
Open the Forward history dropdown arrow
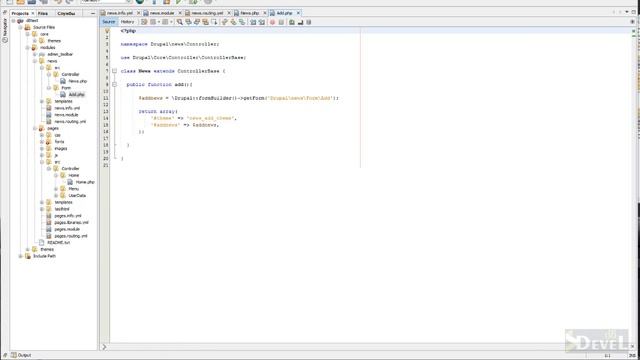(171, 22)
